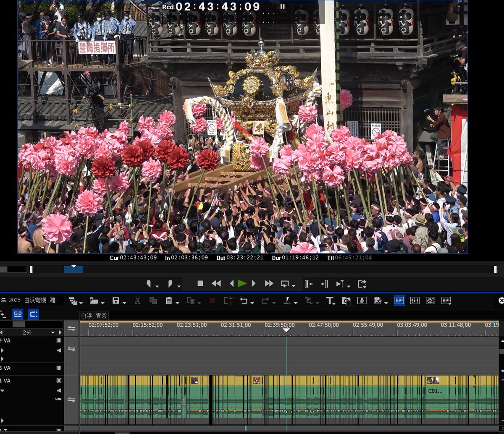Open the Create Title T tool
504x434 pixels.
pos(330,301)
